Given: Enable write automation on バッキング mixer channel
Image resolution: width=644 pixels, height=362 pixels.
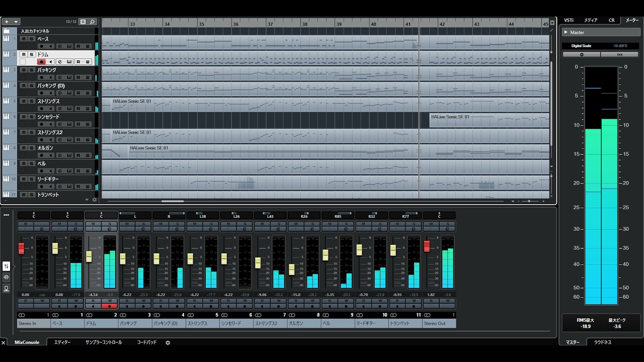Looking at the screenshot, I should tap(143, 301).
